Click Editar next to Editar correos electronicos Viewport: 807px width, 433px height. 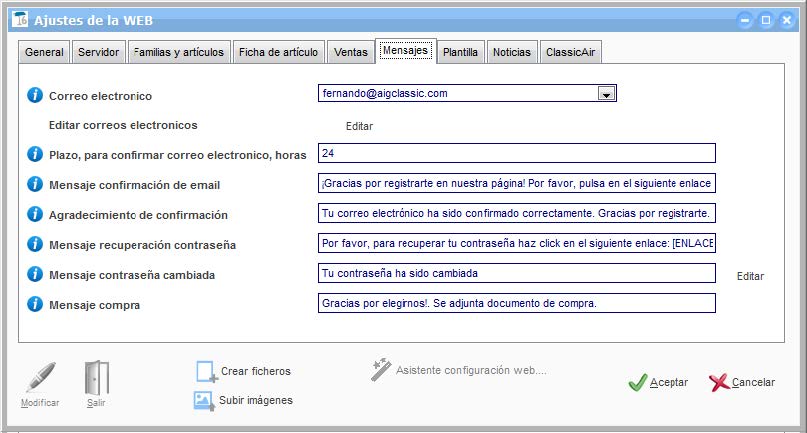tap(359, 127)
